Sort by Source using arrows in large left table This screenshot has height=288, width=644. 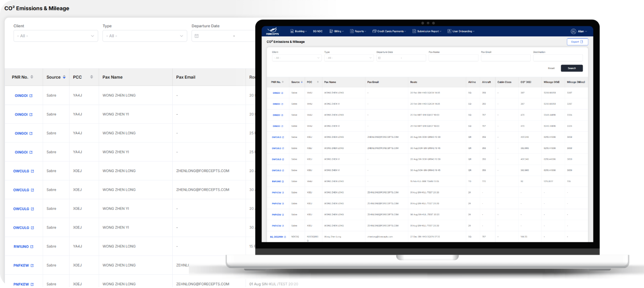click(64, 77)
